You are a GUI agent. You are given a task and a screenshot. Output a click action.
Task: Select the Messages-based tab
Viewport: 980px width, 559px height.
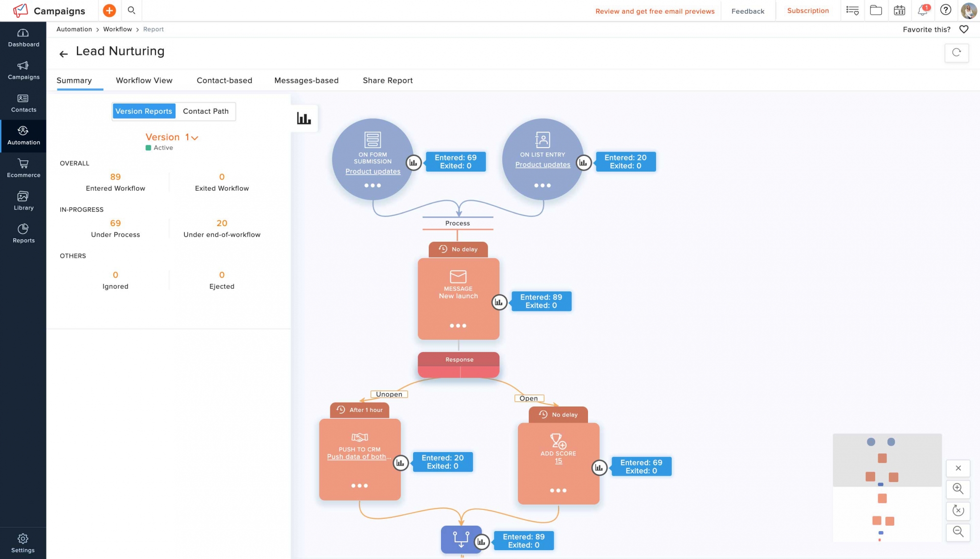click(x=306, y=80)
